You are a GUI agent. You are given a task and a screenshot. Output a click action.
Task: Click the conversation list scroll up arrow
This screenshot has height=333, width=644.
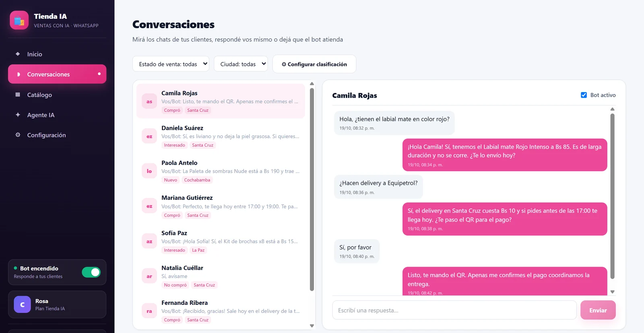[x=312, y=84]
